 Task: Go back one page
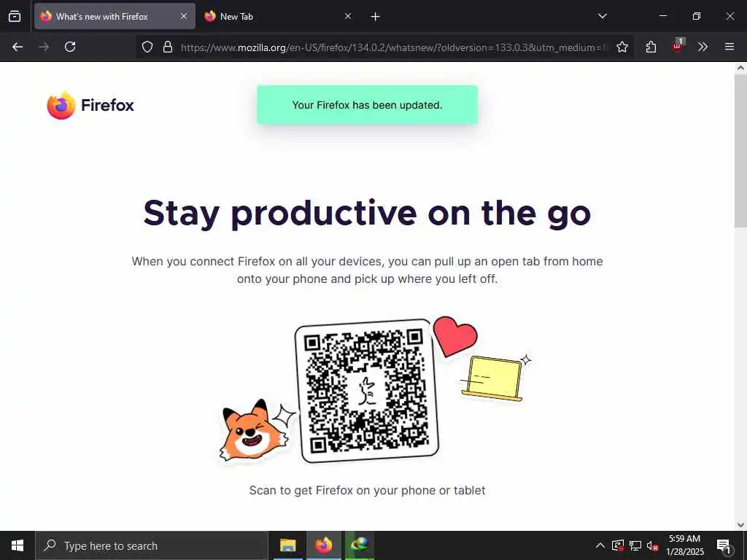coord(18,47)
